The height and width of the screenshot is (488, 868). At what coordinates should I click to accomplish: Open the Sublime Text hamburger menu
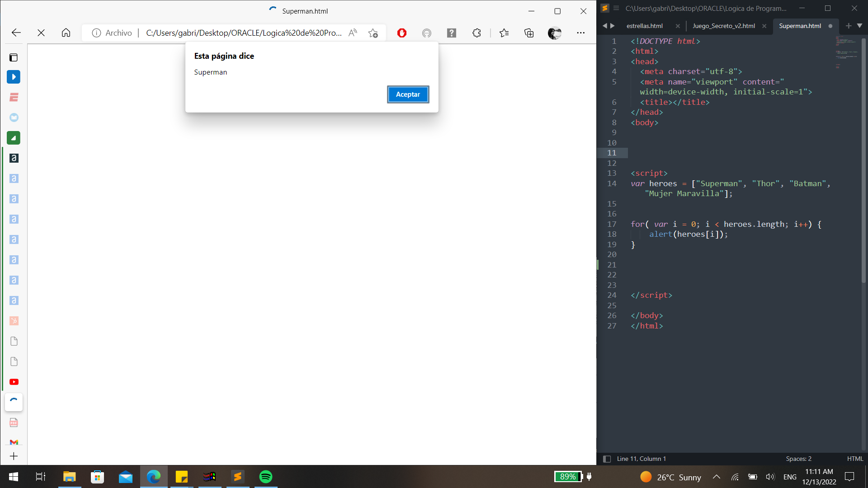616,8
